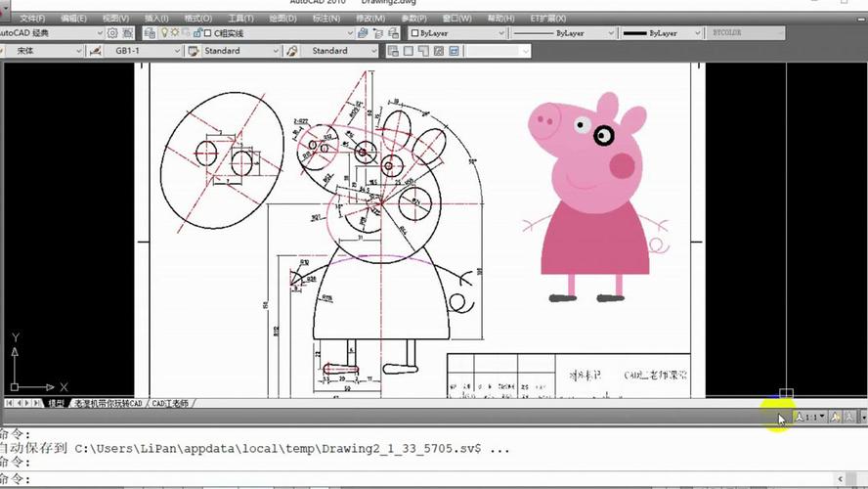Open the 绘图(D) menu
868x489 pixels.
(x=282, y=19)
